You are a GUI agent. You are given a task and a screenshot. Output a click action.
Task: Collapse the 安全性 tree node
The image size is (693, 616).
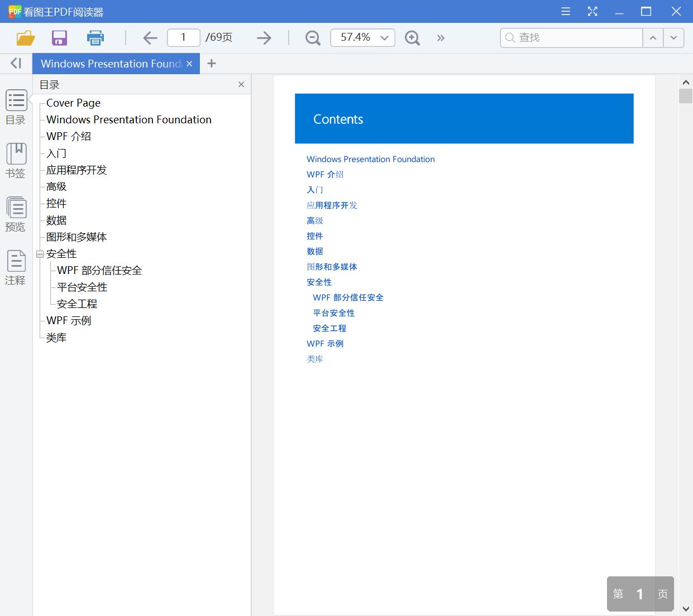click(40, 254)
